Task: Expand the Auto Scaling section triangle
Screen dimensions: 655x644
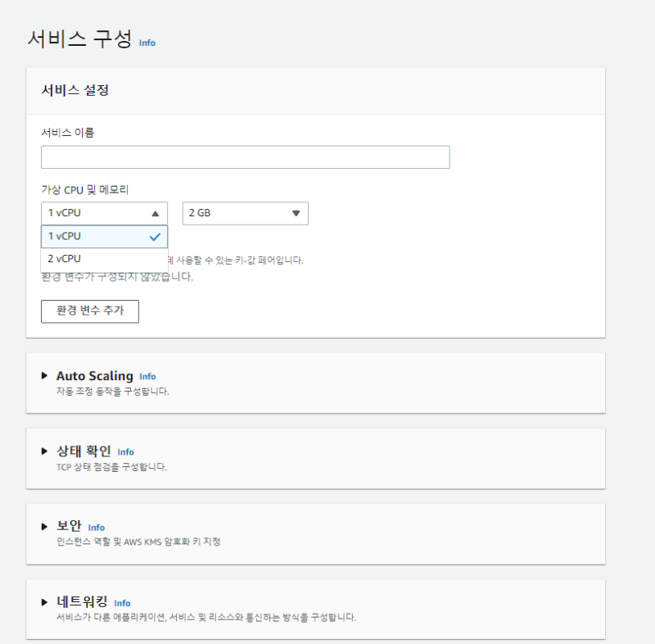Action: (44, 375)
